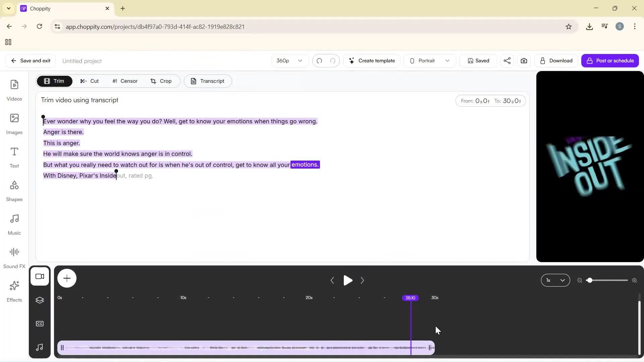Open the Shapes panel
Viewport: 644px width, 362px height.
tap(14, 190)
